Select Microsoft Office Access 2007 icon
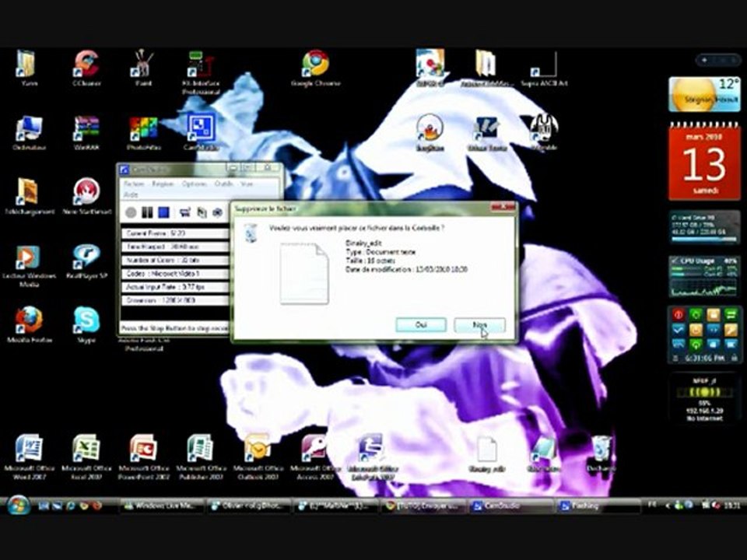The width and height of the screenshot is (747, 560). click(315, 457)
